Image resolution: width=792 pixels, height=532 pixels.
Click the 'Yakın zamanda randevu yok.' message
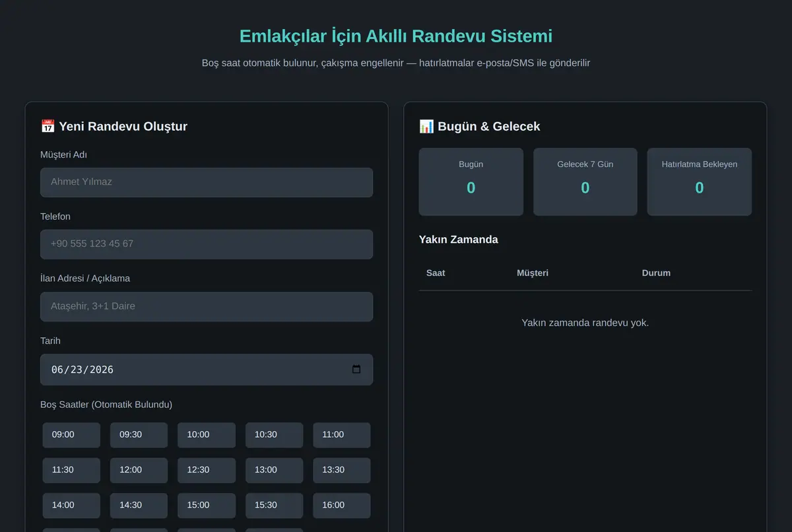pos(585,323)
